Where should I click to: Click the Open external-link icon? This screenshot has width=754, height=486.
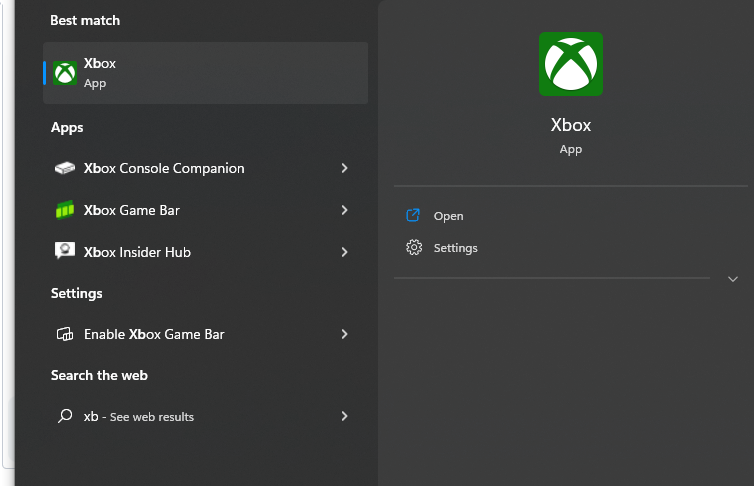[413, 215]
